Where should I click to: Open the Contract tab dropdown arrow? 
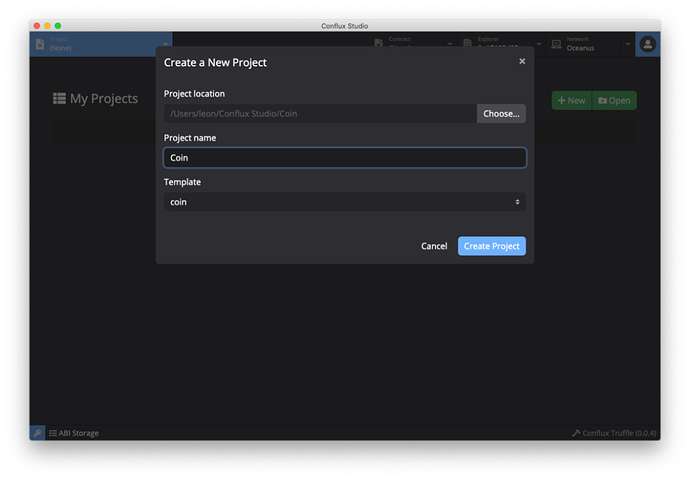(x=451, y=44)
